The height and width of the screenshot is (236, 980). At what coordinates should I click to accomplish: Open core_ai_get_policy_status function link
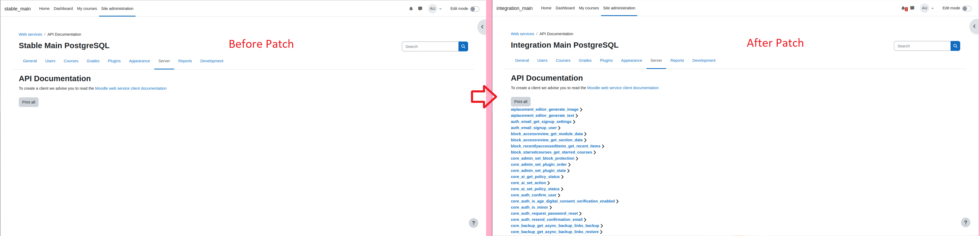point(535,177)
